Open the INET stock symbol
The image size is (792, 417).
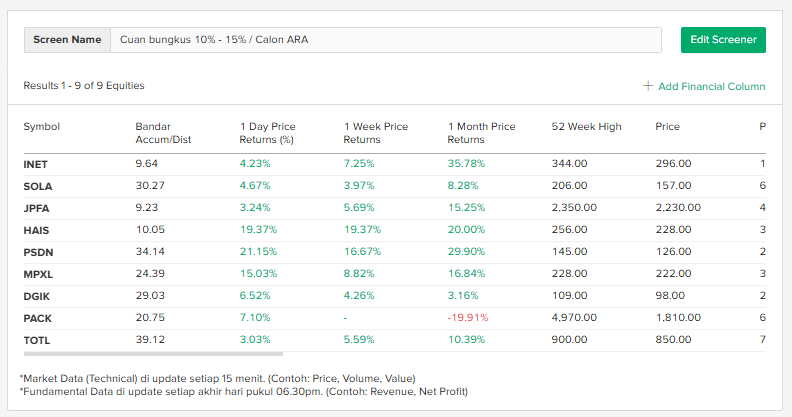(x=35, y=164)
